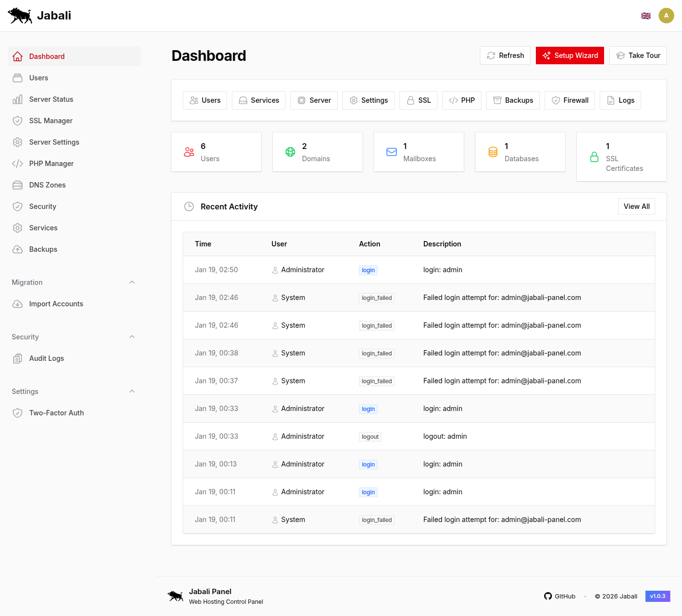Open the Backups section

pyautogui.click(x=43, y=249)
